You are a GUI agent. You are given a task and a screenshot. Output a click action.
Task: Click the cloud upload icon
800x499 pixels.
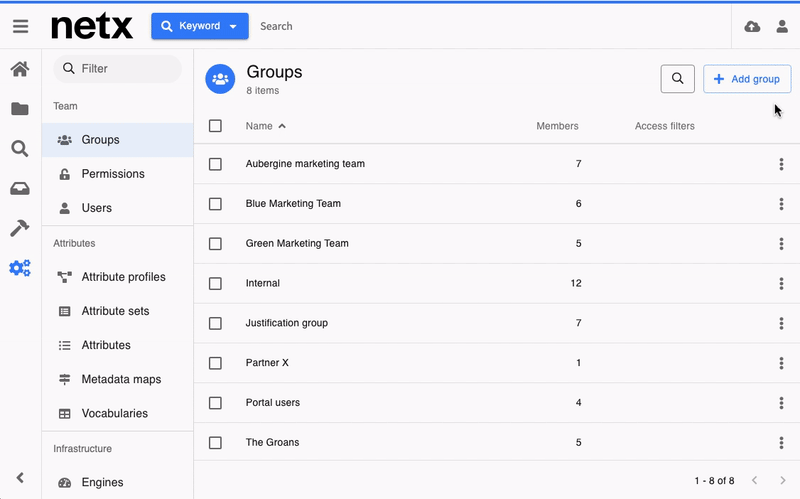pos(752,27)
